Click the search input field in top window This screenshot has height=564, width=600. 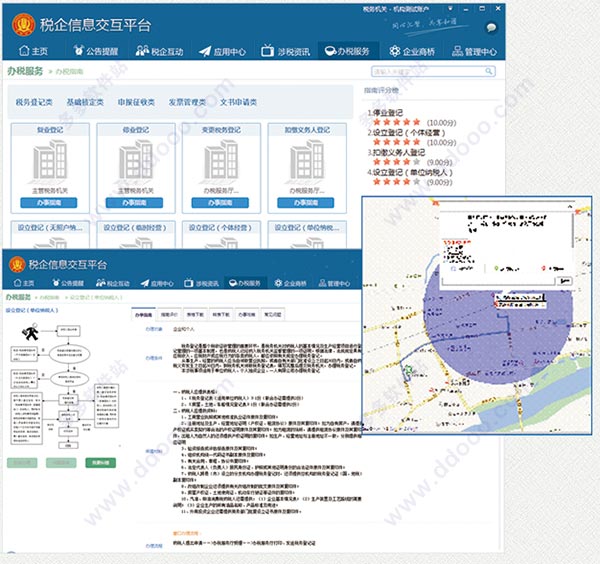[x=429, y=71]
